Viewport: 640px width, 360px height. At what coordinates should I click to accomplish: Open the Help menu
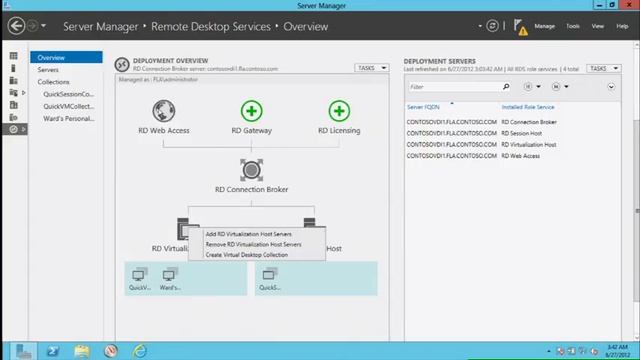point(622,26)
